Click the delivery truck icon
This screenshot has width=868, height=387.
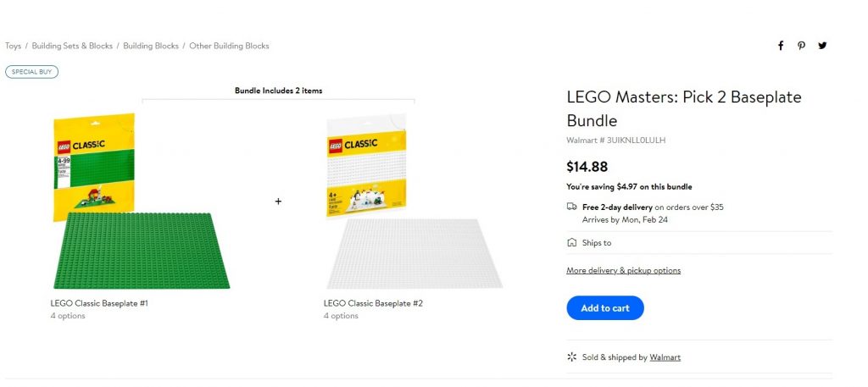coord(572,207)
